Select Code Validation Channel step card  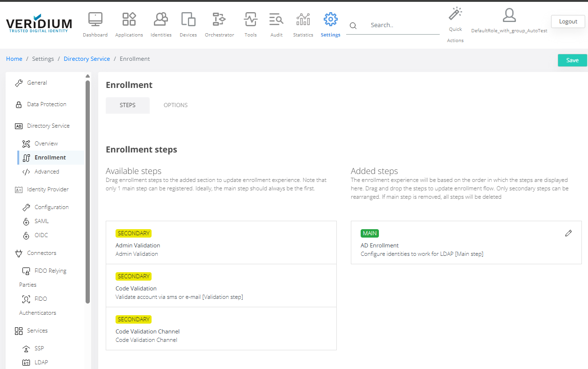pos(221,329)
